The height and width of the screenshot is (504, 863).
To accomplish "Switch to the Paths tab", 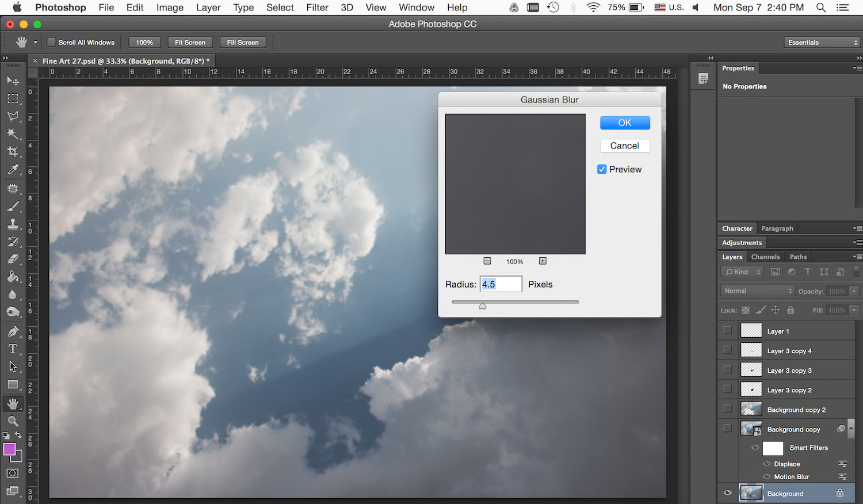I will [x=798, y=257].
